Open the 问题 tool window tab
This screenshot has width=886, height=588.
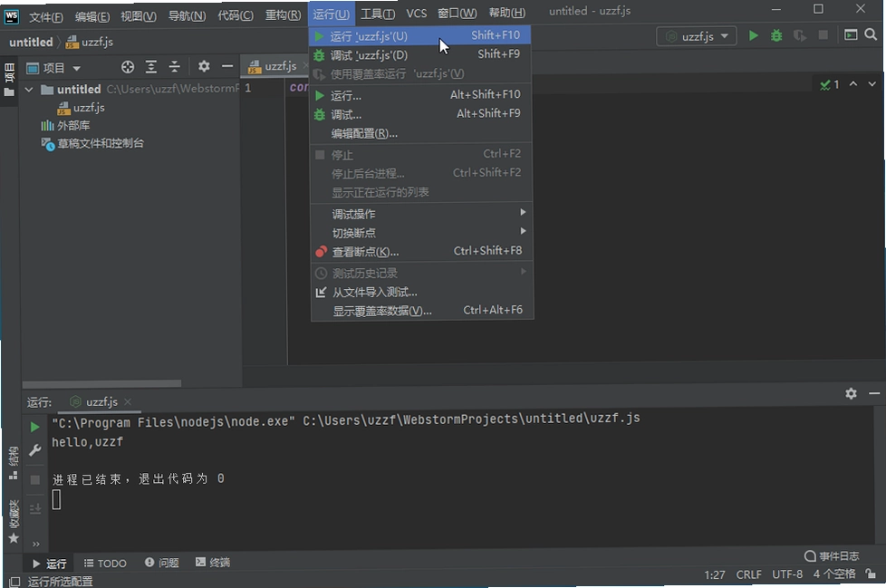(161, 563)
